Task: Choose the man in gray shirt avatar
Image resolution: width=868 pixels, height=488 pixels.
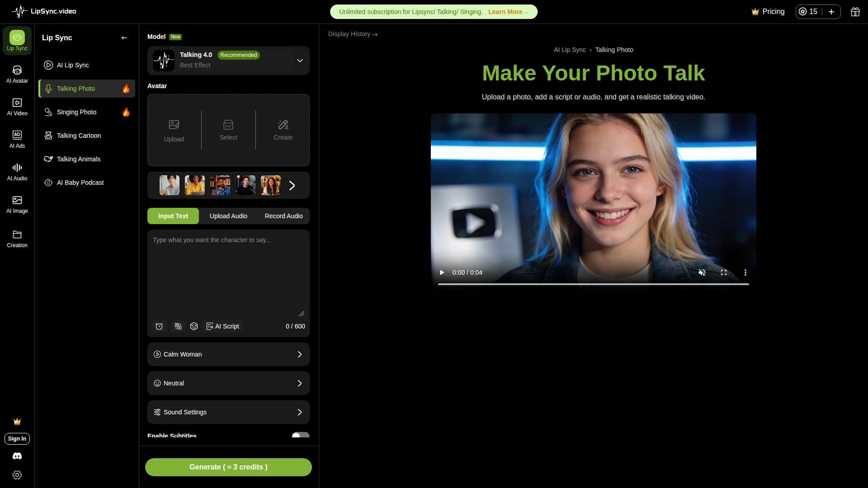Action: [x=170, y=185]
